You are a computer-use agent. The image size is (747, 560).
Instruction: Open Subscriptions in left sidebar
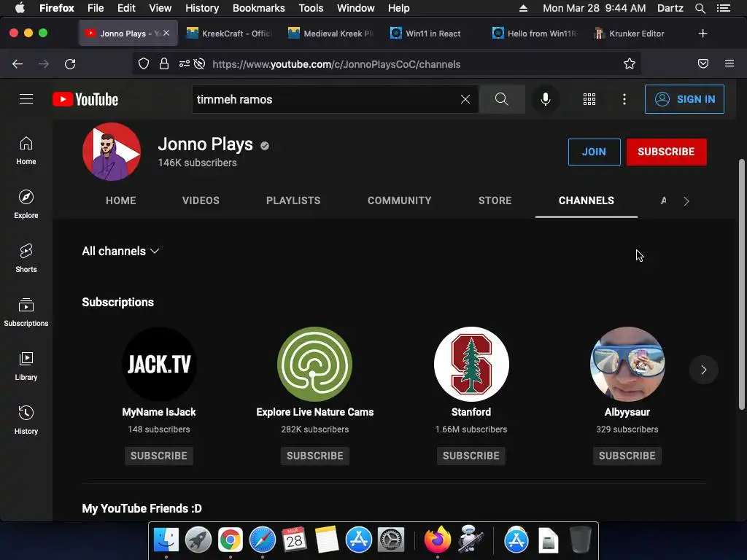(26, 312)
